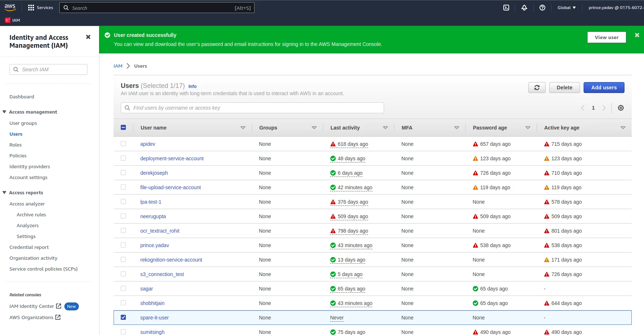Open the help question mark menu
The width and height of the screenshot is (644, 335).
[x=542, y=8]
